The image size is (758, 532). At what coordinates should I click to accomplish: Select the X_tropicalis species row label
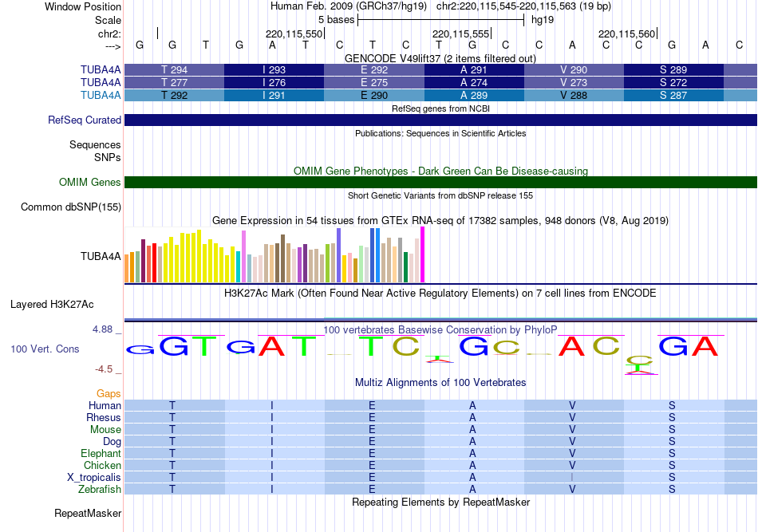(94, 478)
